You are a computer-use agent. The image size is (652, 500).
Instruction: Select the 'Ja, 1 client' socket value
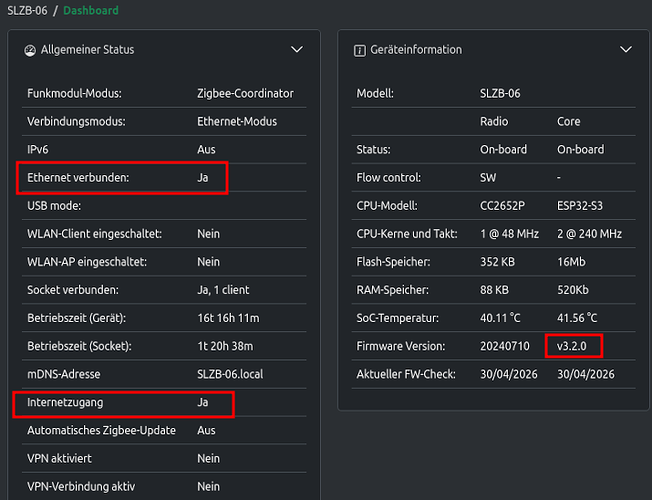223,290
